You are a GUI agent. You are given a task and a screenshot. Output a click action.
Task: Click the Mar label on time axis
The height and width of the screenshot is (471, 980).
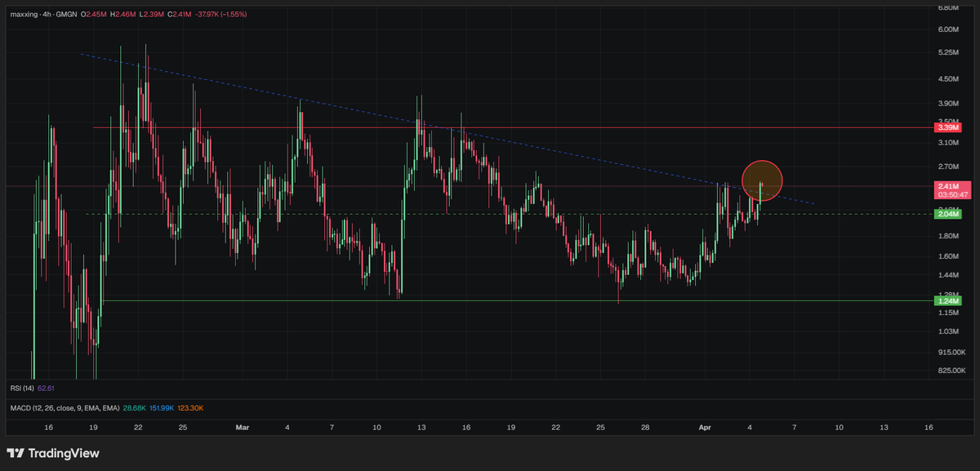point(243,427)
